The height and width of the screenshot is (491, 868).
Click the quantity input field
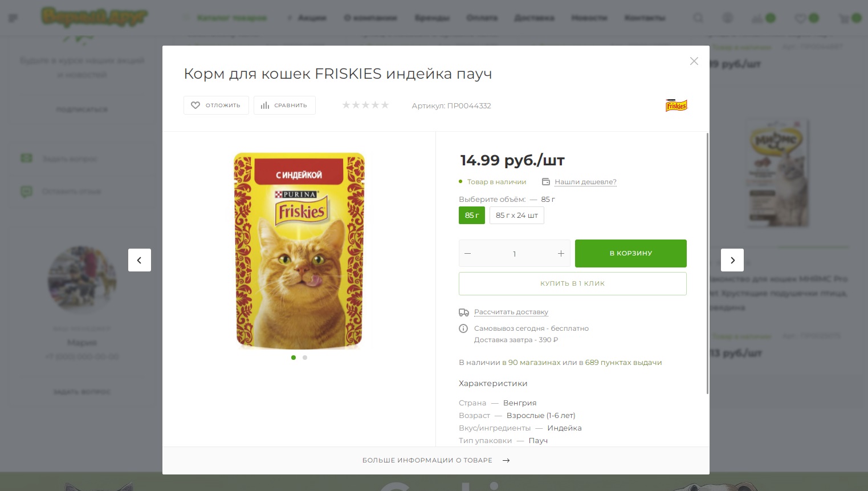click(514, 253)
